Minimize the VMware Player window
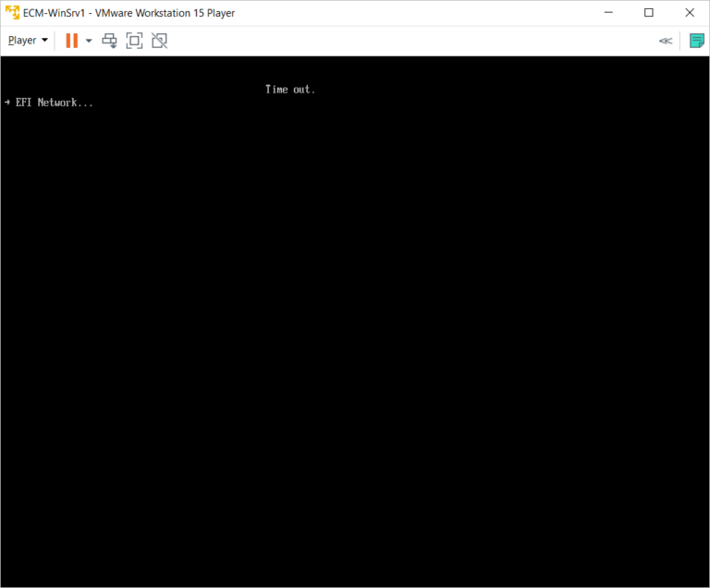Screen dimensions: 710x588 pyautogui.click(x=608, y=13)
